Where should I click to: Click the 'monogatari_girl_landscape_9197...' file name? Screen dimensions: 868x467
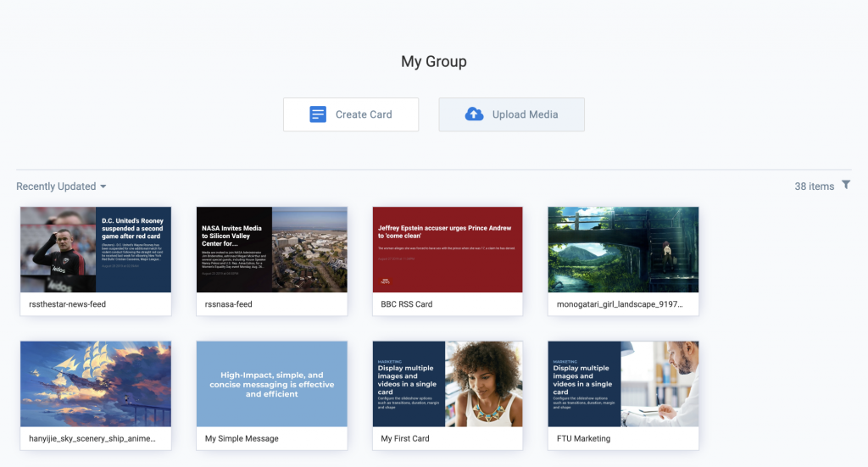tap(620, 304)
